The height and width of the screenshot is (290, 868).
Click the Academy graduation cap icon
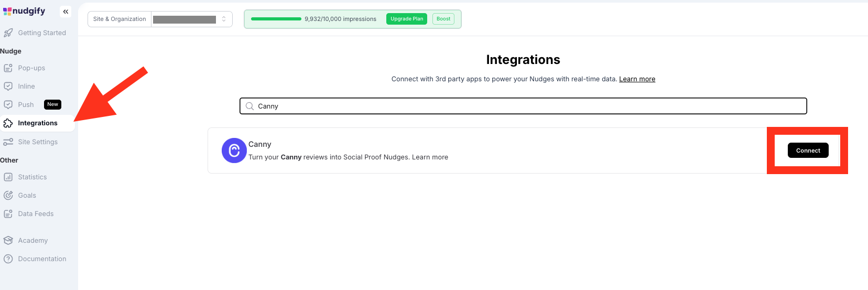click(8, 241)
